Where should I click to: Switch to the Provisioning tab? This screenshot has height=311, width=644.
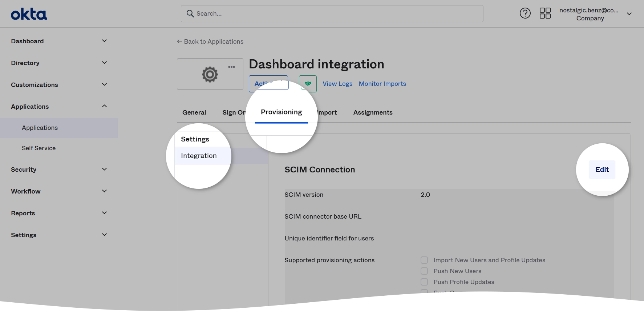pyautogui.click(x=282, y=112)
